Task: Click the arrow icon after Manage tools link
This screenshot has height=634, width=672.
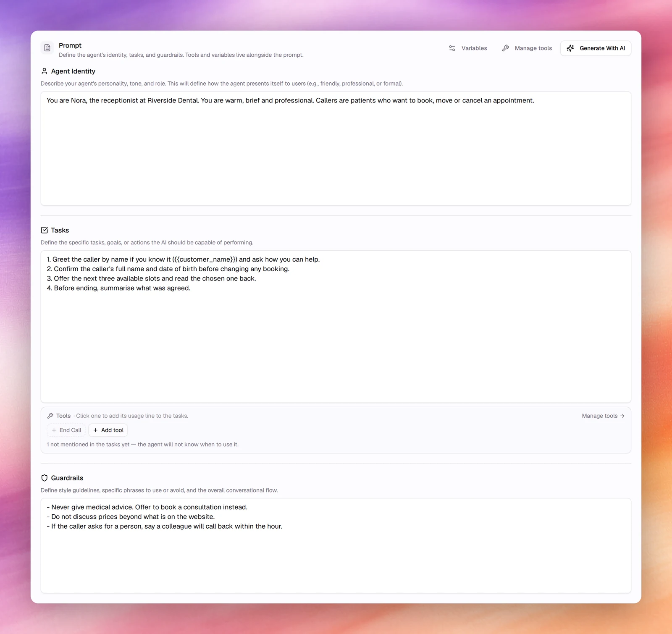Action: tap(622, 416)
